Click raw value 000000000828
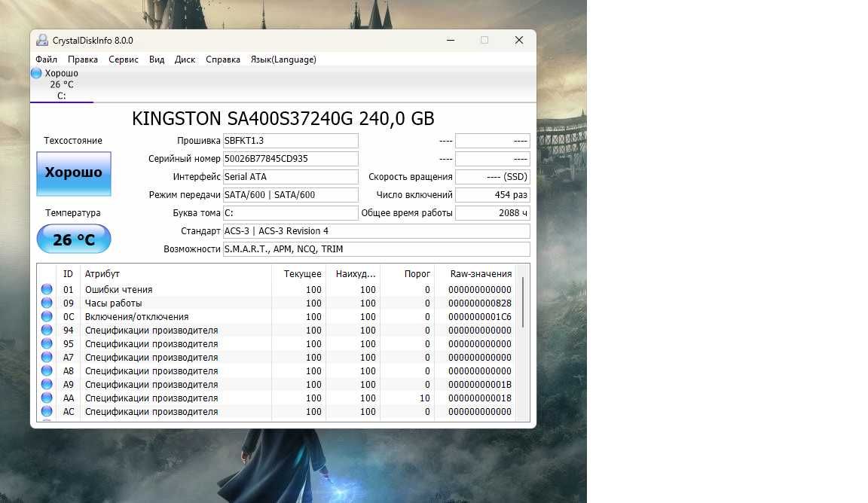The width and height of the screenshot is (868, 503). pyautogui.click(x=480, y=303)
